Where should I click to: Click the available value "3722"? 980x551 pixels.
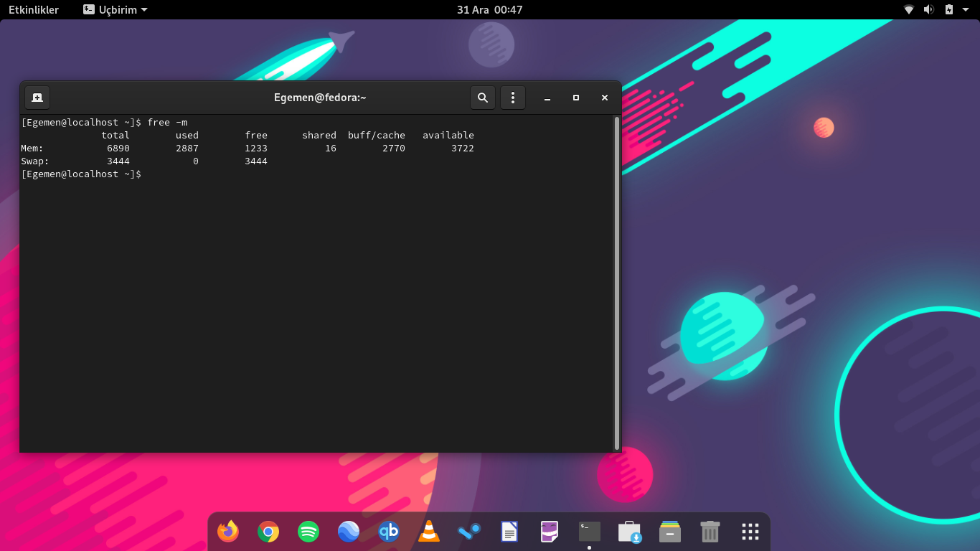(x=463, y=148)
